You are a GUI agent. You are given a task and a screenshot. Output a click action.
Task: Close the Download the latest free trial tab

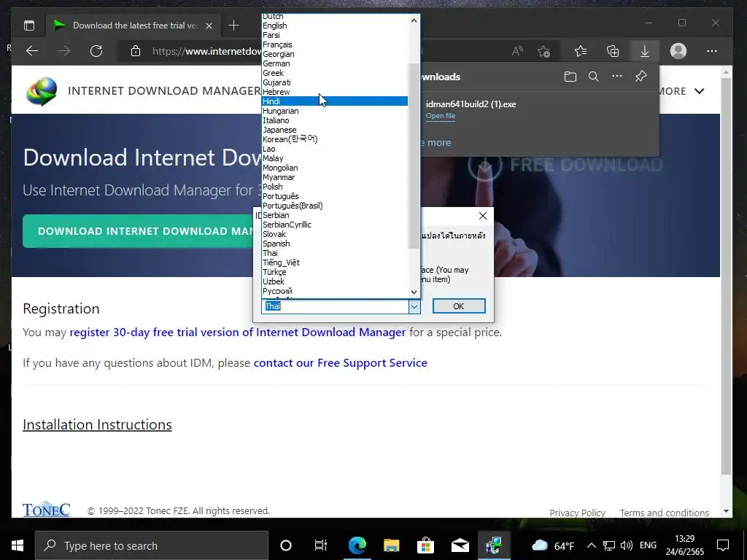tap(209, 26)
